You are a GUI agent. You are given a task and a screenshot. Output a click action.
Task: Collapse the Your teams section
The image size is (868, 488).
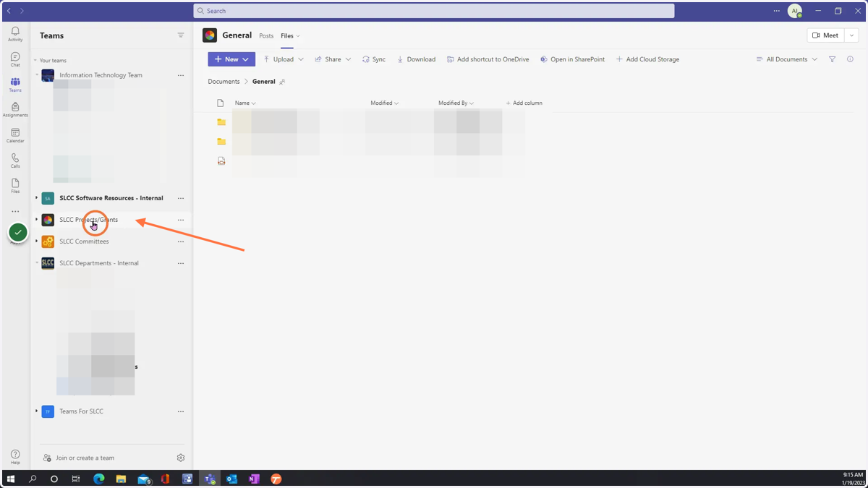(35, 61)
